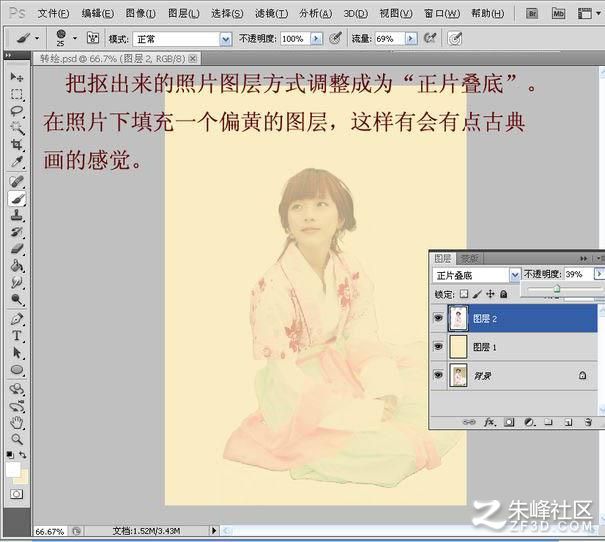Swap foreground and background colors
Viewport: 605px width, 542px height.
coord(23,454)
